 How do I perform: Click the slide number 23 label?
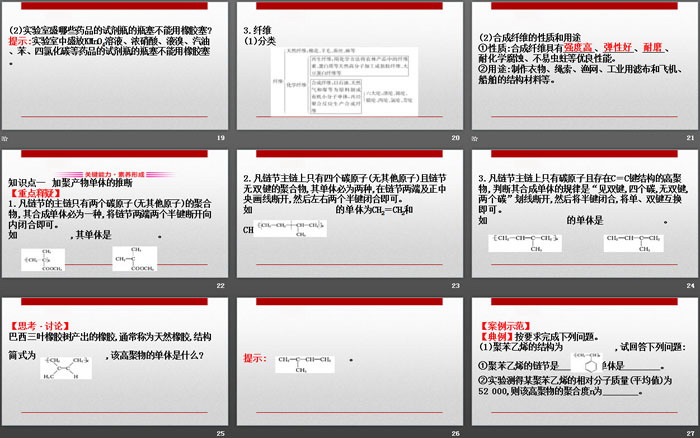coord(455,285)
